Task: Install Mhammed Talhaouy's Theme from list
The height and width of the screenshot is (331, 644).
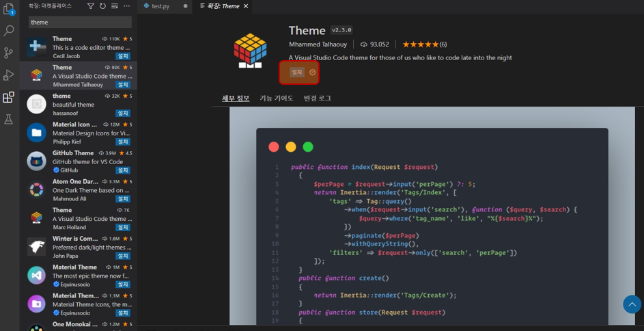Action: tap(123, 85)
